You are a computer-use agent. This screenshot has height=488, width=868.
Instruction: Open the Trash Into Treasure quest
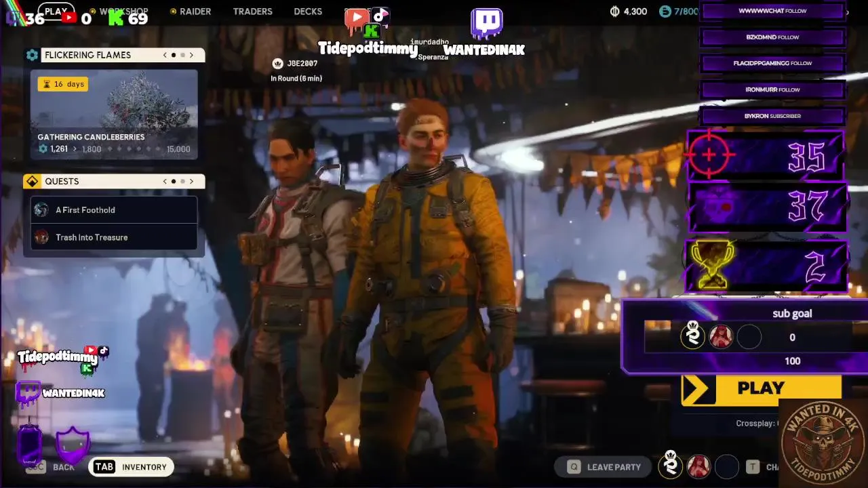pyautogui.click(x=114, y=237)
